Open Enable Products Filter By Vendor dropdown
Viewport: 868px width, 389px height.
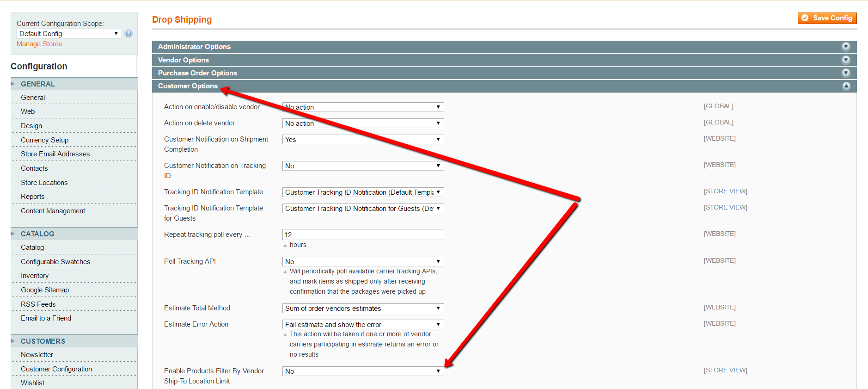363,371
